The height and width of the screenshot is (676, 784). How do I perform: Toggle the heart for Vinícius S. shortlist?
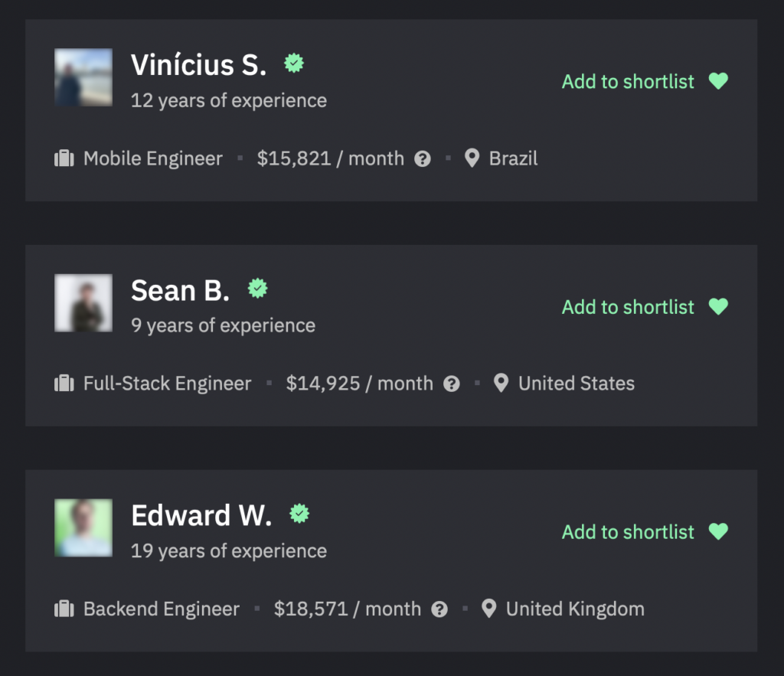tap(718, 81)
